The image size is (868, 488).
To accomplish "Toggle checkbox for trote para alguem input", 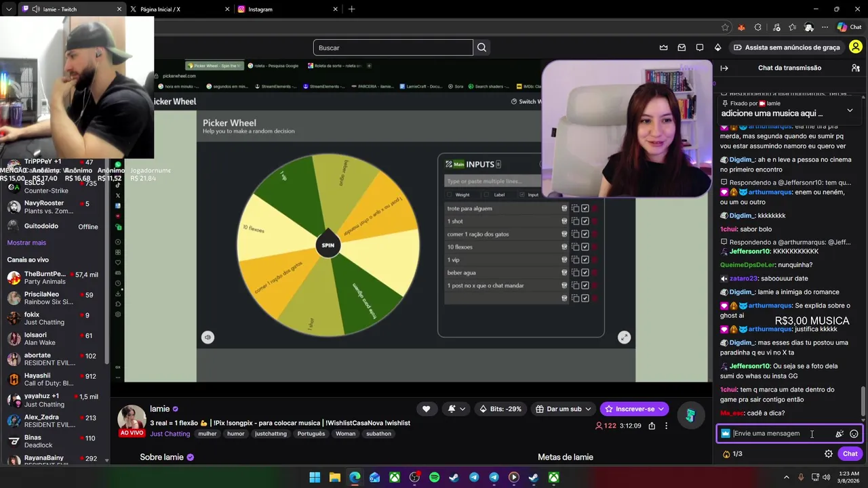I will pos(585,209).
